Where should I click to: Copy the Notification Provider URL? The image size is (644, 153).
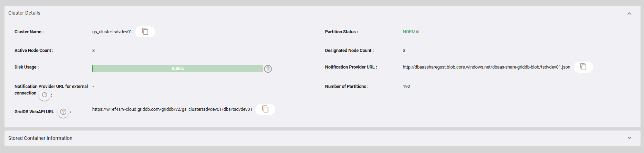click(583, 67)
